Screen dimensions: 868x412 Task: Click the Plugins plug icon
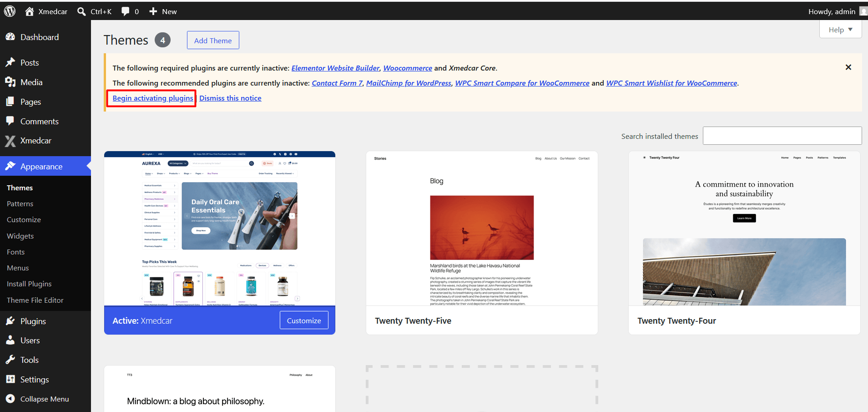(10, 321)
